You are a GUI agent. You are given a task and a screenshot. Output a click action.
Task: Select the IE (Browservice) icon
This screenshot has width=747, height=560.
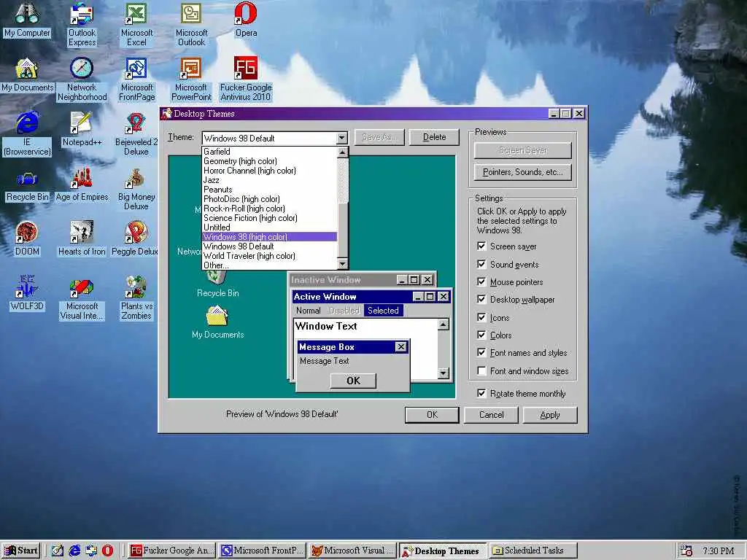click(x=27, y=134)
